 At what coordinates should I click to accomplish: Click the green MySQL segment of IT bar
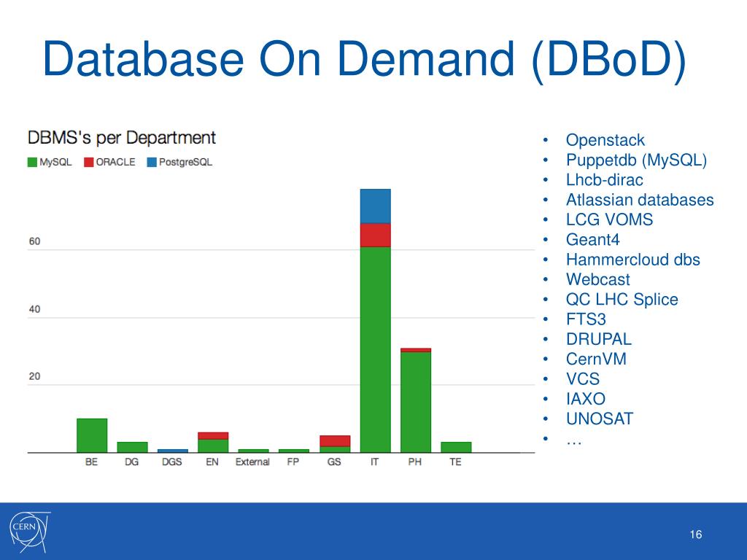coord(376,350)
